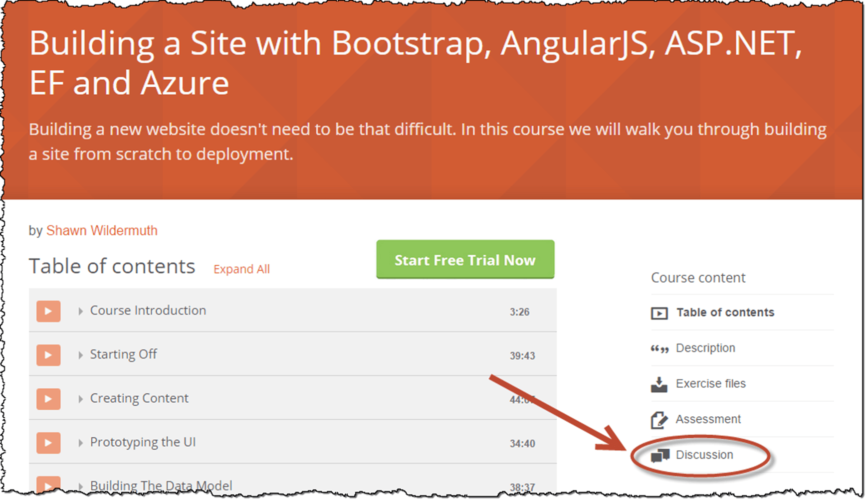Open author Shawn Wildermuth's link
Image resolution: width=868 pixels, height=501 pixels.
pyautogui.click(x=102, y=230)
